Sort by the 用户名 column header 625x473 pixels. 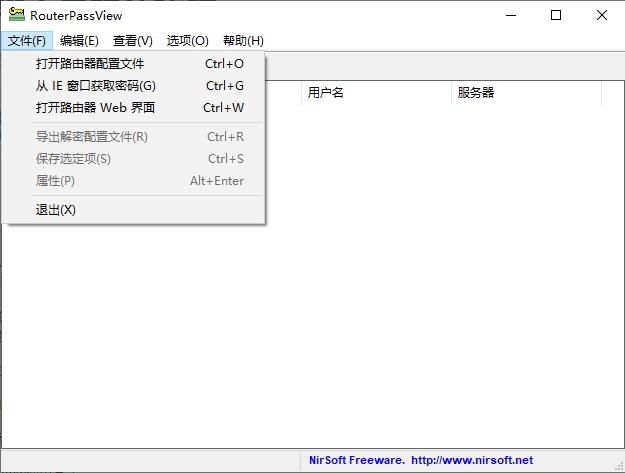pos(376,93)
